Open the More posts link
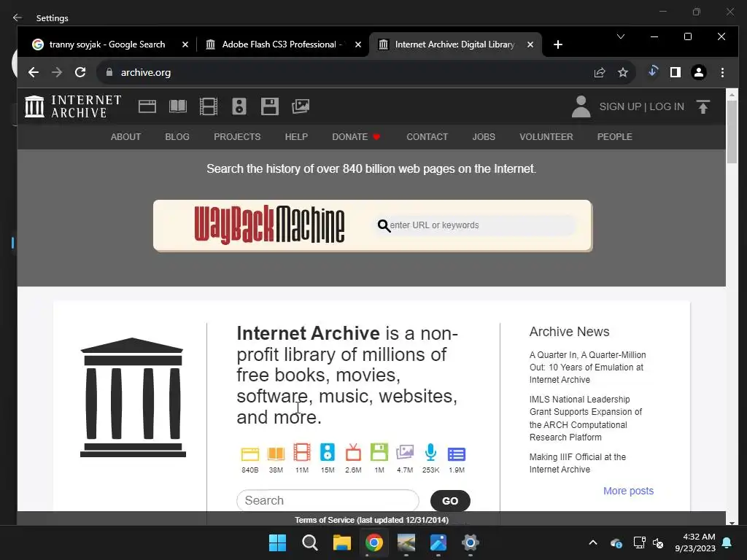The width and height of the screenshot is (747, 560). pyautogui.click(x=628, y=491)
